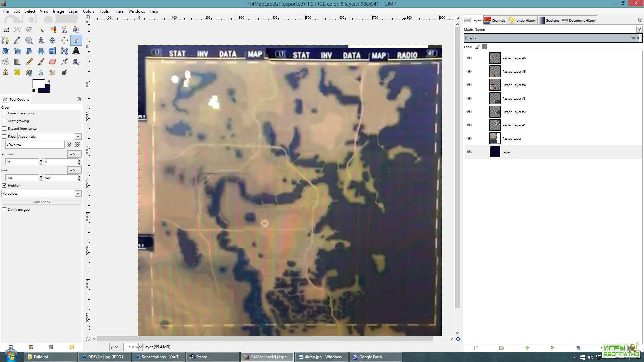This screenshot has width=644, height=362.
Task: Select the Paintbrush tool
Action: click(x=41, y=62)
